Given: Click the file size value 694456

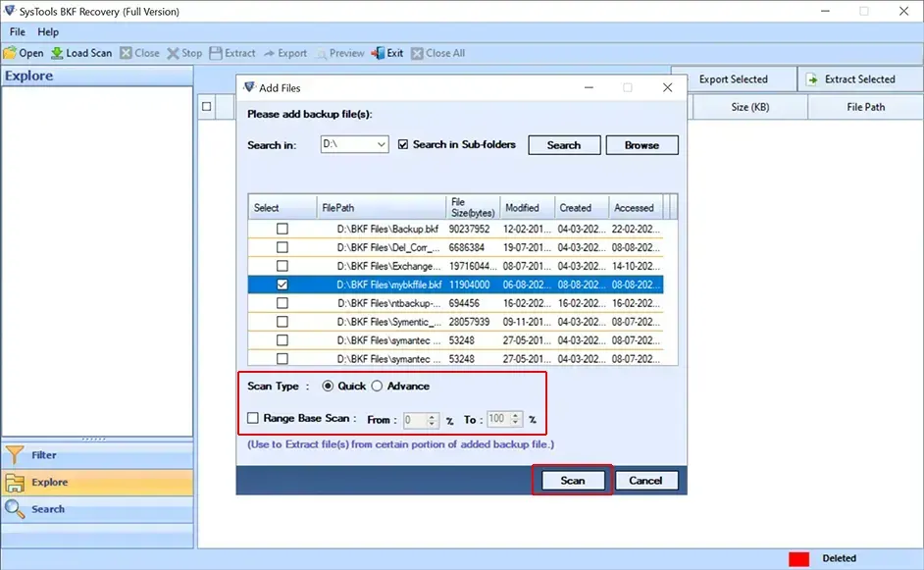Looking at the screenshot, I should 464,303.
